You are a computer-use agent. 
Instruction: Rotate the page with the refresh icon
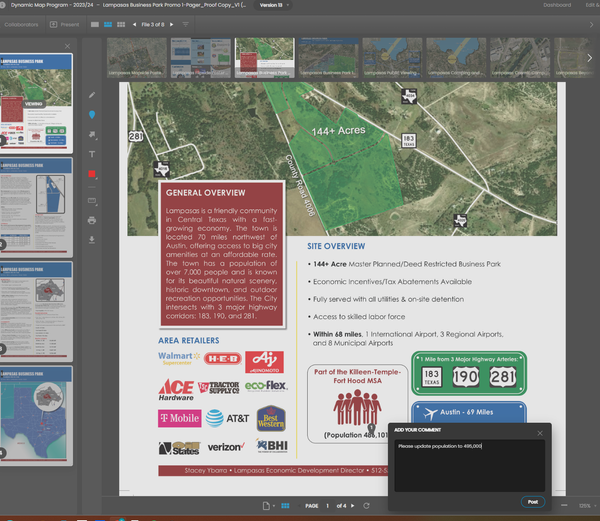pyautogui.click(x=366, y=506)
